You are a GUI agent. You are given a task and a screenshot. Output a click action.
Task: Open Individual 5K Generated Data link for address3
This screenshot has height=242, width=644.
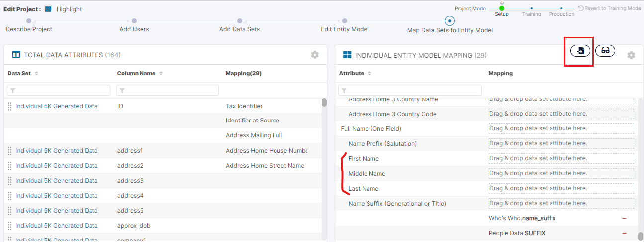point(56,181)
